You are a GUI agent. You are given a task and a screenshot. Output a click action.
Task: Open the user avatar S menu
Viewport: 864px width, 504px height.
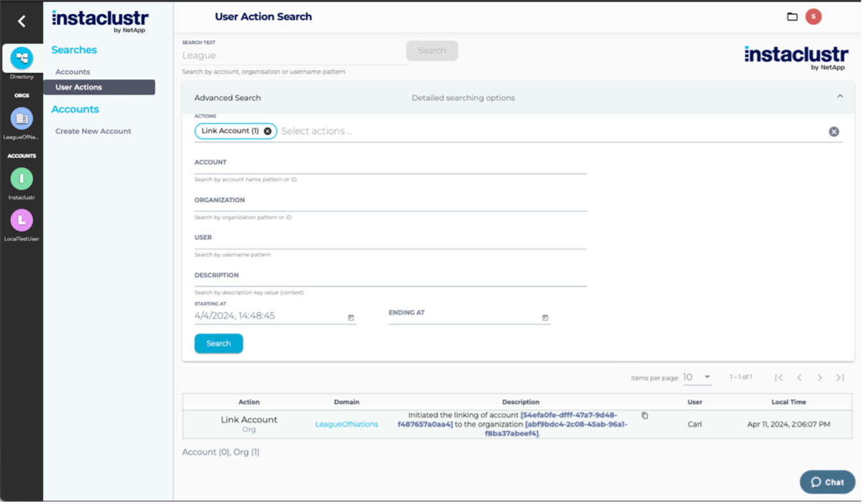coord(813,17)
